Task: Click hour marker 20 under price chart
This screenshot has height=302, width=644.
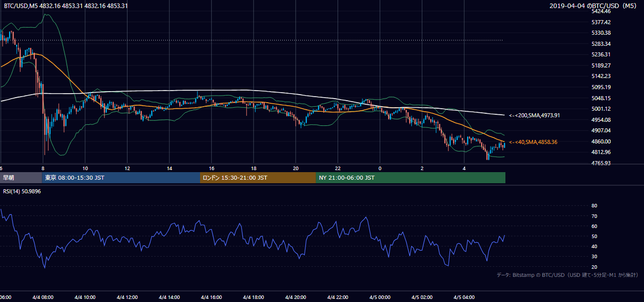Action: coord(296,168)
